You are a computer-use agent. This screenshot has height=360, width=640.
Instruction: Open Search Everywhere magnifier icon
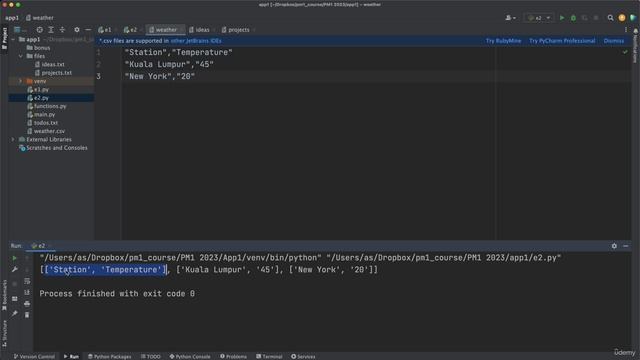click(611, 18)
